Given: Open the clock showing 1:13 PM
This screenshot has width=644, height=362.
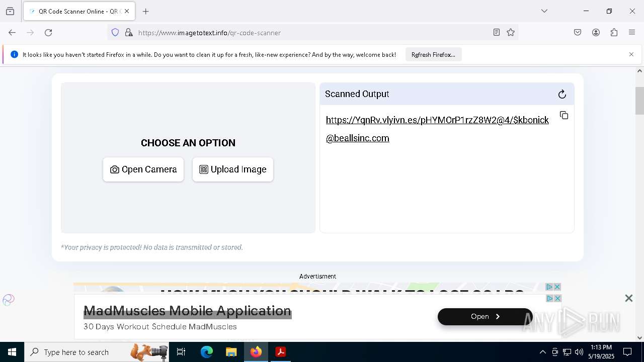Looking at the screenshot, I should tap(601, 352).
